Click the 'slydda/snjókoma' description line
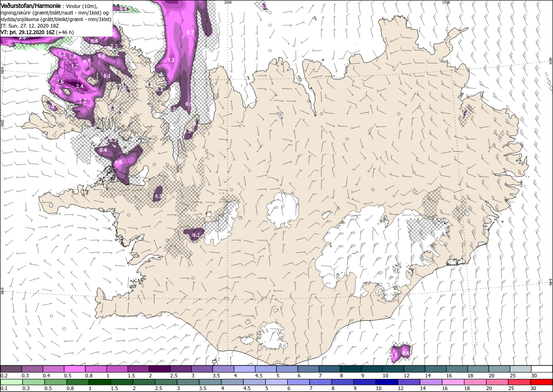Image resolution: width=553 pixels, height=392 pixels. (56, 19)
